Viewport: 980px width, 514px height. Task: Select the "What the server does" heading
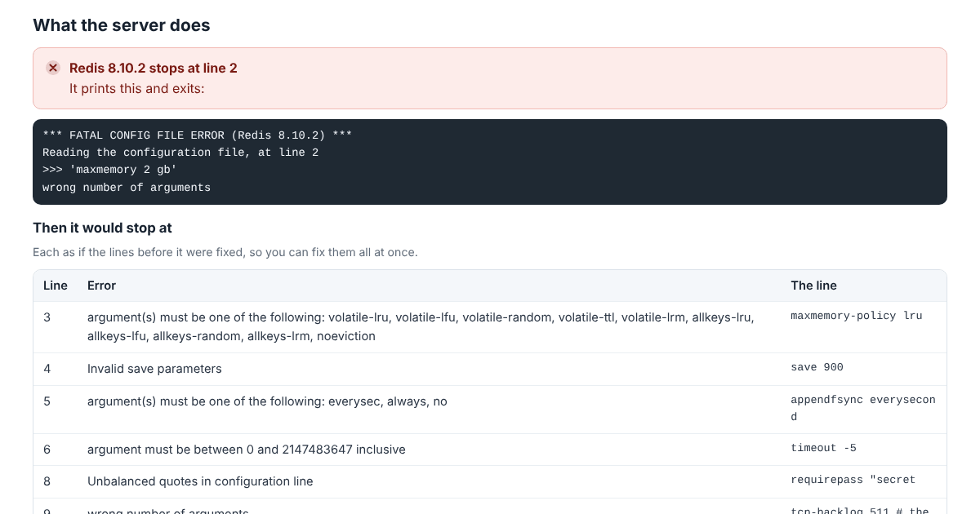(x=122, y=25)
